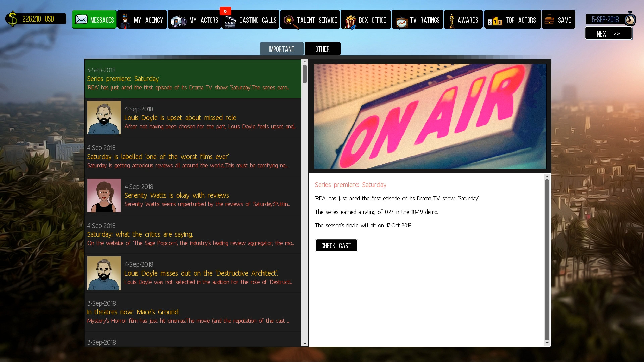Click the Check Cast button

pos(336,246)
